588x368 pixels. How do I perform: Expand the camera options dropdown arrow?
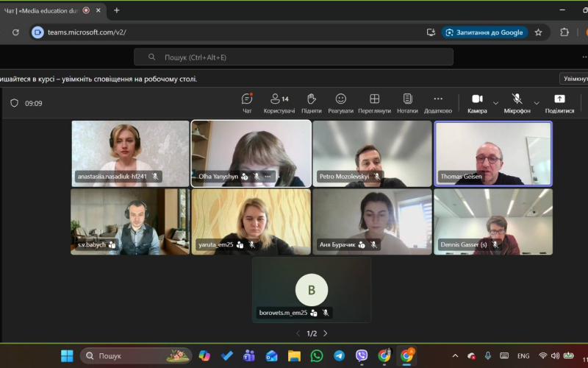tap(495, 103)
